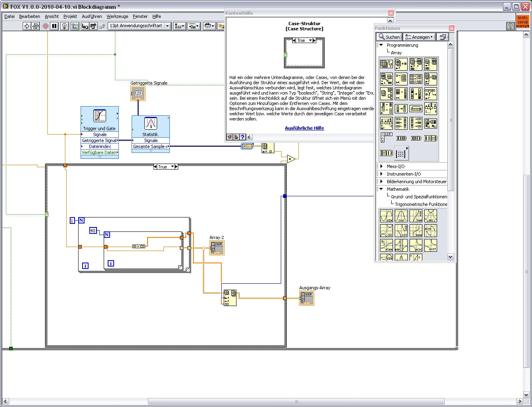Choose the ATAN function icon

coord(386,245)
